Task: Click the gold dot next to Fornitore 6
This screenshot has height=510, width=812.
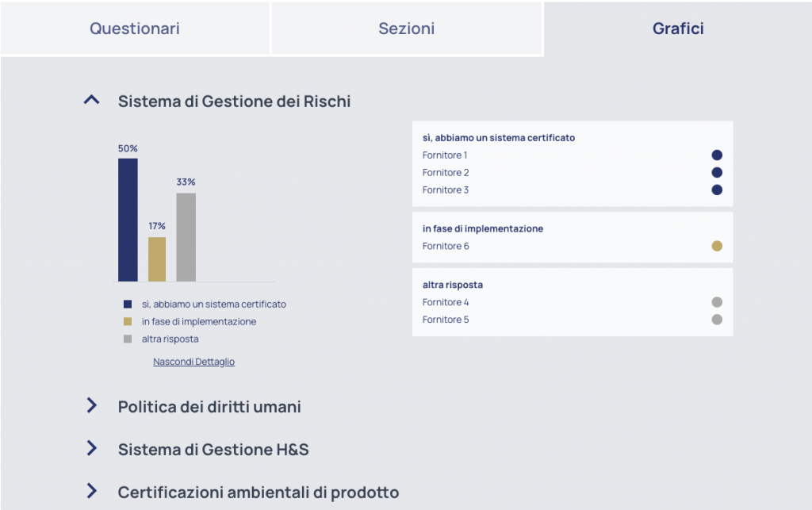Action: click(717, 246)
